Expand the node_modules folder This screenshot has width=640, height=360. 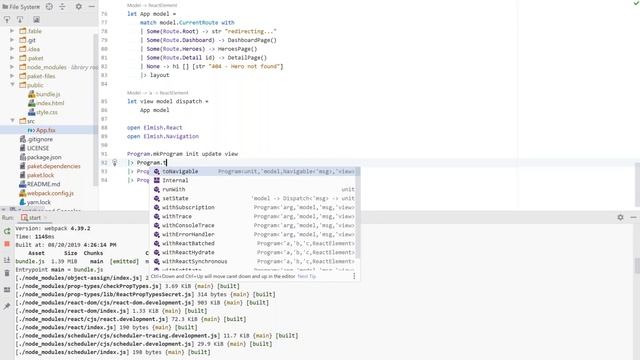coord(12,67)
